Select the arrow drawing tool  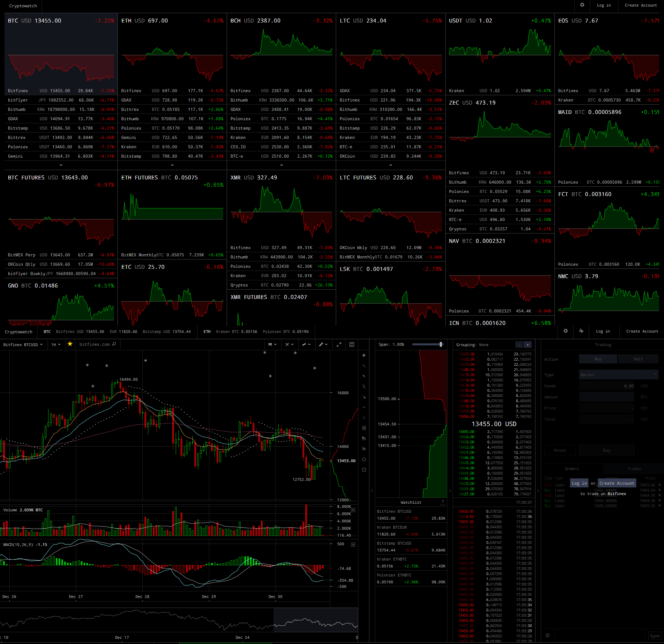(364, 397)
